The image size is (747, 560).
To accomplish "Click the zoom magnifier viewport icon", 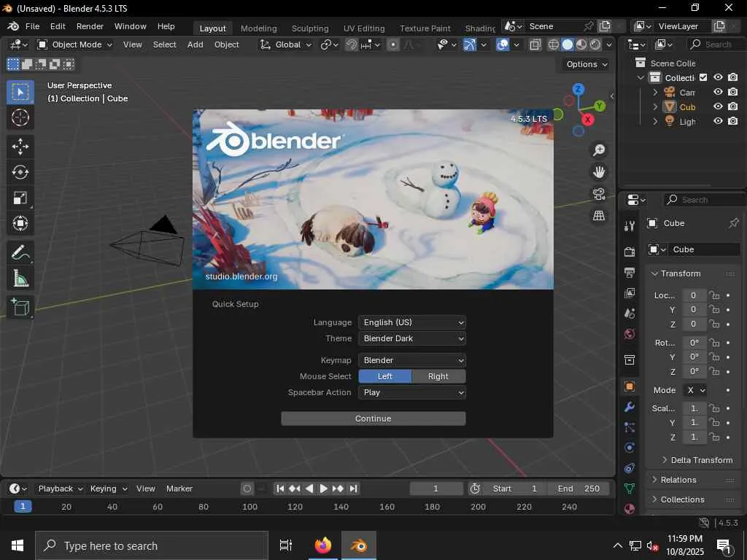I will 599,150.
